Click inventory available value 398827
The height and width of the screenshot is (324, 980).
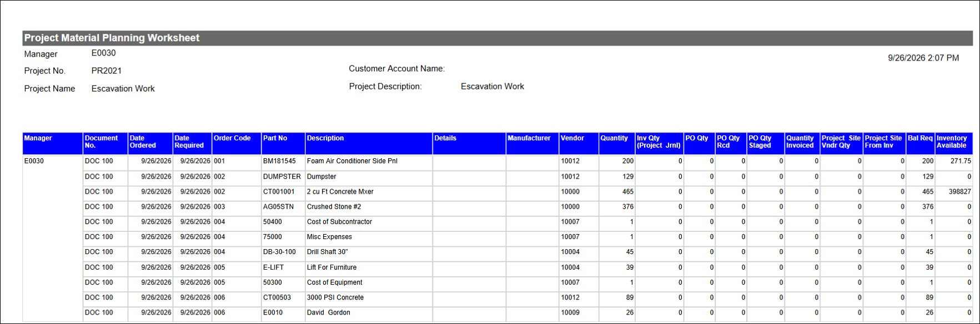960,191
